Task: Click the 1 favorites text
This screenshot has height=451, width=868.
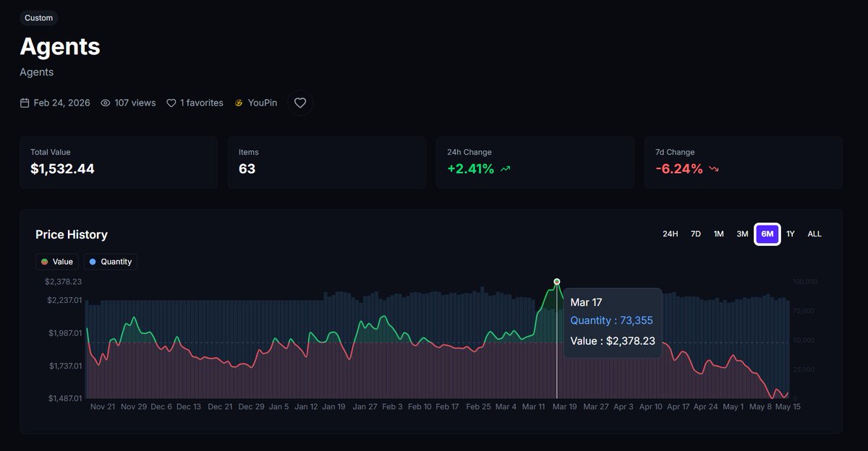Action: [x=202, y=103]
